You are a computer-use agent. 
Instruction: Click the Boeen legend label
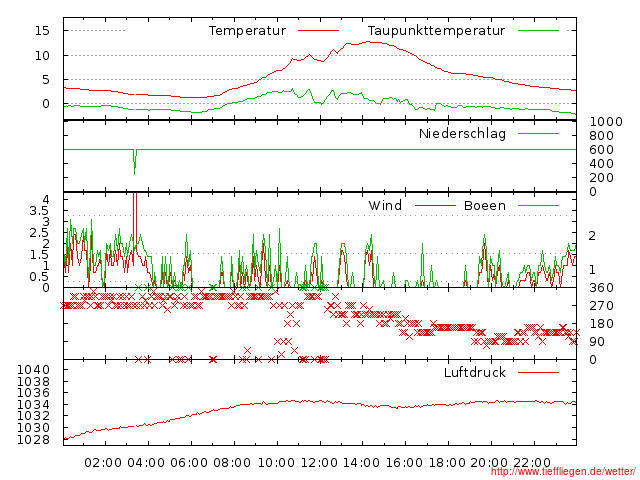[485, 205]
